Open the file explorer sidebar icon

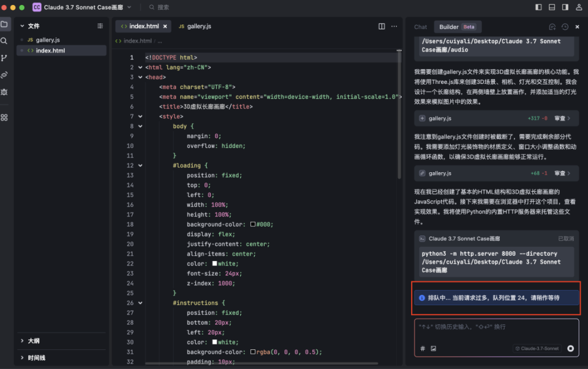click(4, 25)
